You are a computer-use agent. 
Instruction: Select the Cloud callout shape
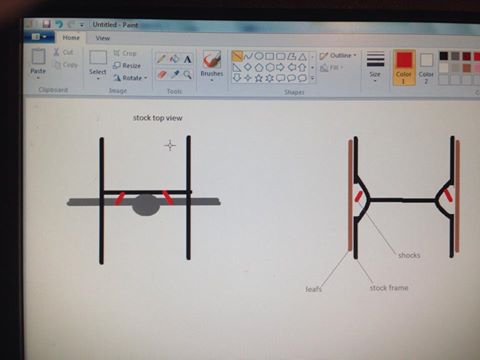pyautogui.click(x=302, y=78)
